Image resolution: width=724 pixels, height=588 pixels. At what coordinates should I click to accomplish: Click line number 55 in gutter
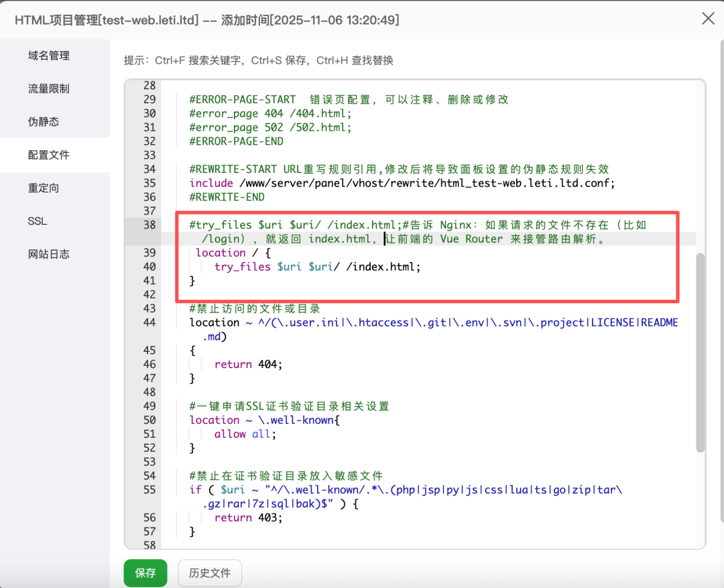(x=149, y=490)
